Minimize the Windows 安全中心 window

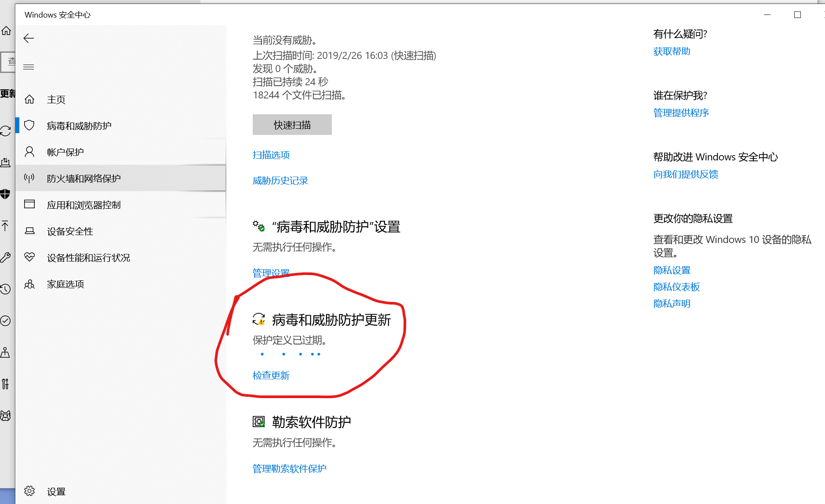(767, 15)
